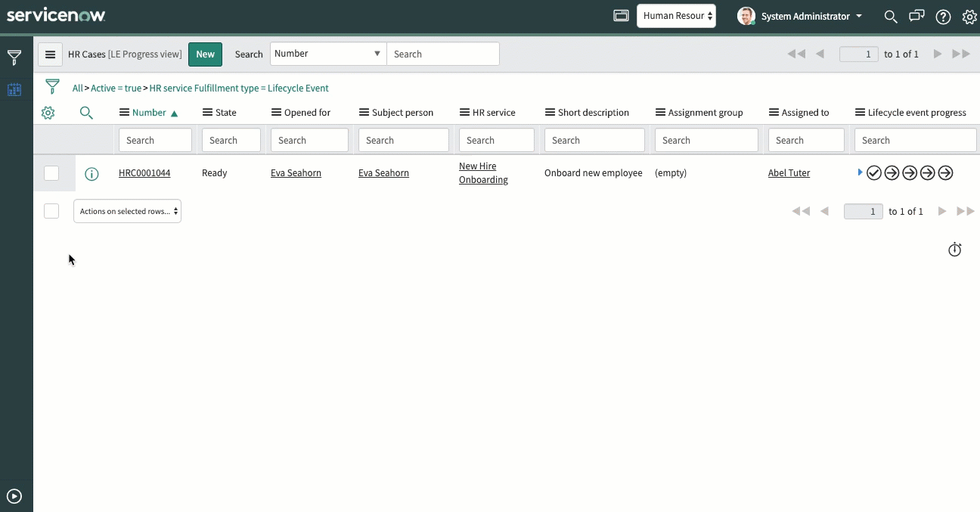Click the System Administrator avatar
980x512 pixels.
click(746, 16)
